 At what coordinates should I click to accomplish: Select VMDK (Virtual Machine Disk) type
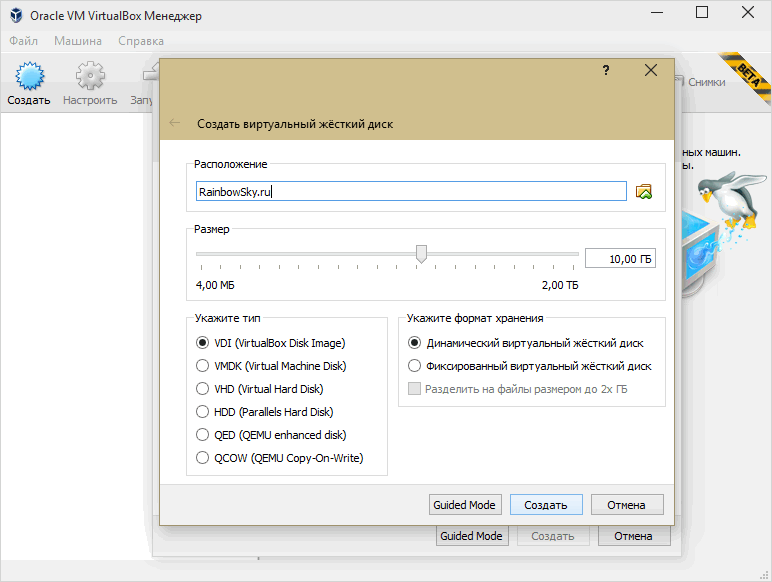271,366
